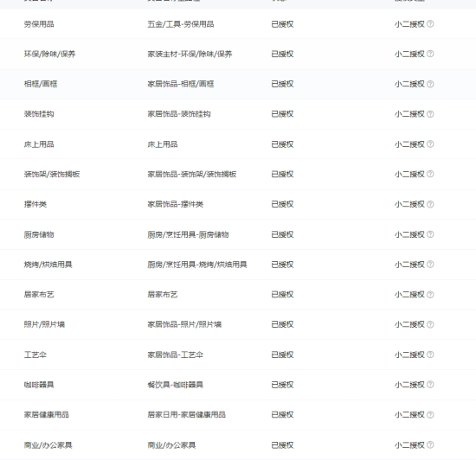
Task: Click help icon in 厨房储物 row
Action: coord(430,234)
